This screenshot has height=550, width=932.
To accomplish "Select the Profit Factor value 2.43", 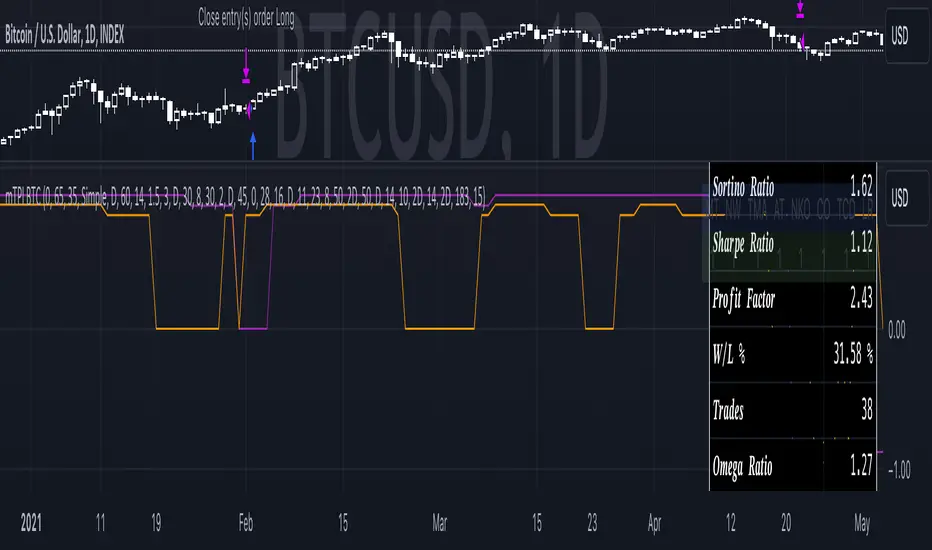I will [861, 298].
